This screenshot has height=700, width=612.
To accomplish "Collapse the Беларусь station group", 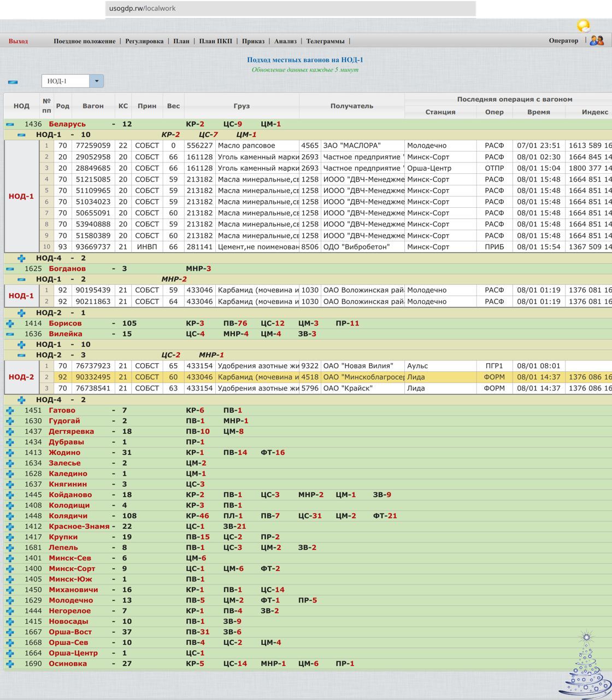I will (x=10, y=124).
